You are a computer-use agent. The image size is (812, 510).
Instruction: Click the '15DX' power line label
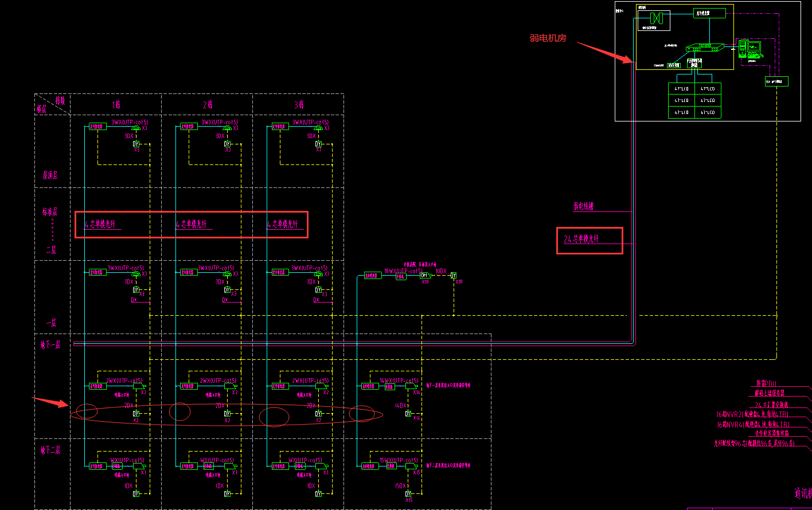tap(401, 486)
